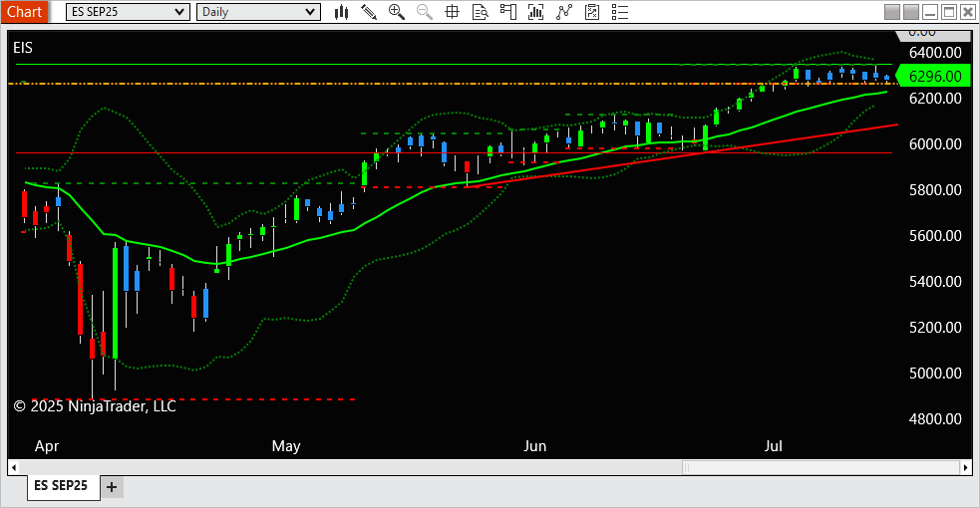Close the chart window
The width and height of the screenshot is (980, 508).
pyautogui.click(x=967, y=12)
